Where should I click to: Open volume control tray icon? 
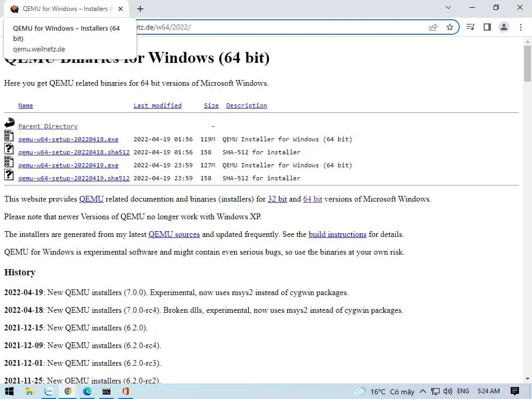tap(447, 392)
